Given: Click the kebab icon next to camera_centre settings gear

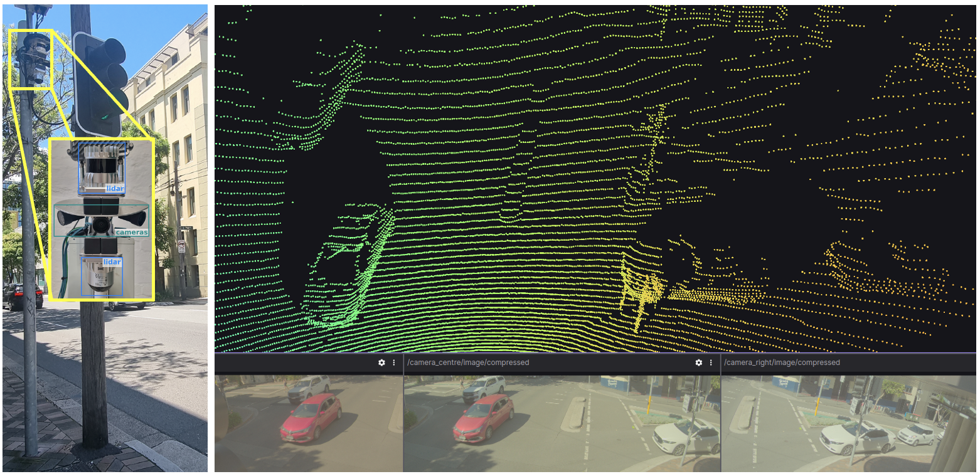Looking at the screenshot, I should 395,363.
